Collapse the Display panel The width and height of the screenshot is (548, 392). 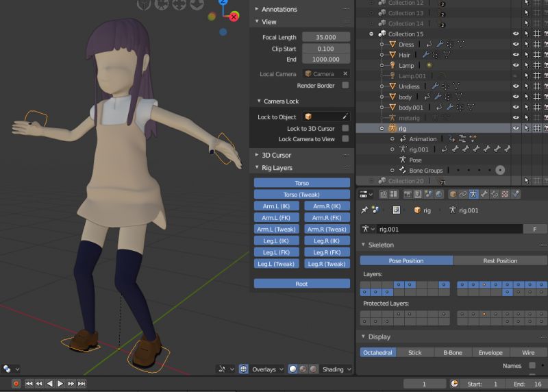364,336
